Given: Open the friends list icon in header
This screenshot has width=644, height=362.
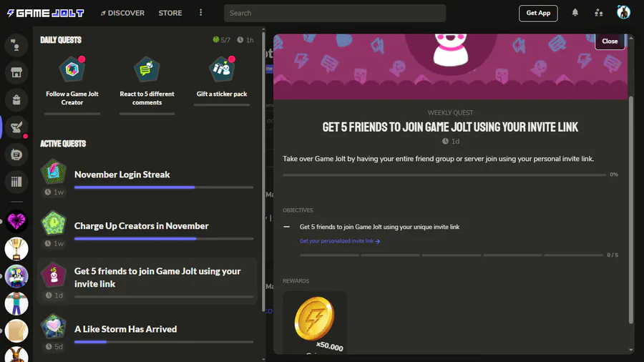Looking at the screenshot, I should pos(598,13).
